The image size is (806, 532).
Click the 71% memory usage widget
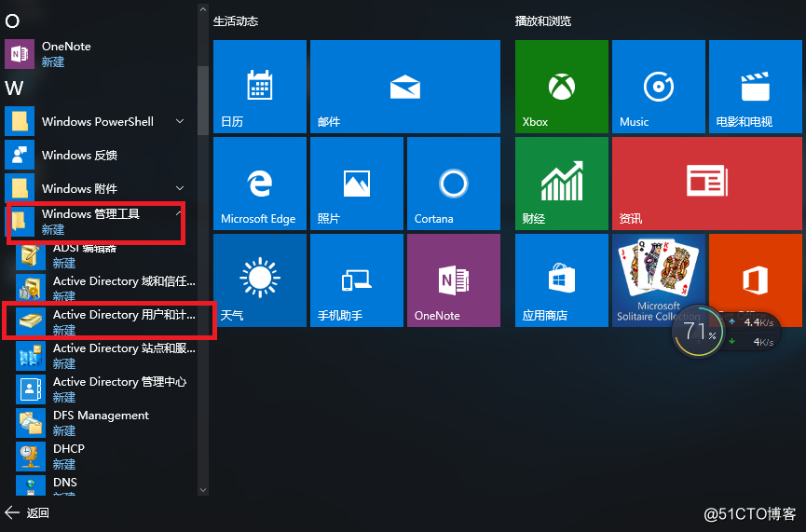pos(699,332)
